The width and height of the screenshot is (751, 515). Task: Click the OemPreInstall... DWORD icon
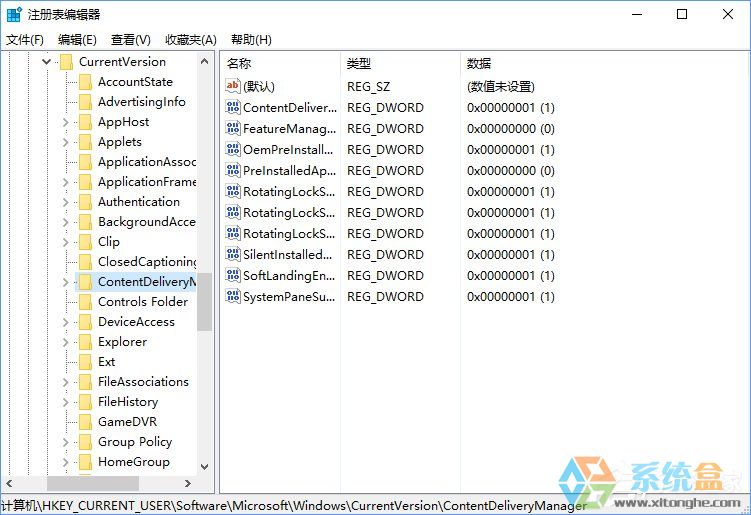pyautogui.click(x=233, y=149)
